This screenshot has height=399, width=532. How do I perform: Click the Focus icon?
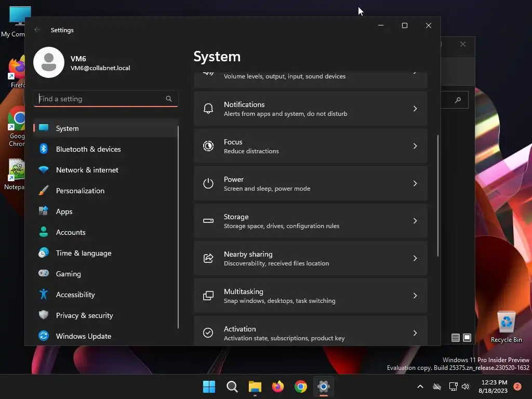click(208, 146)
